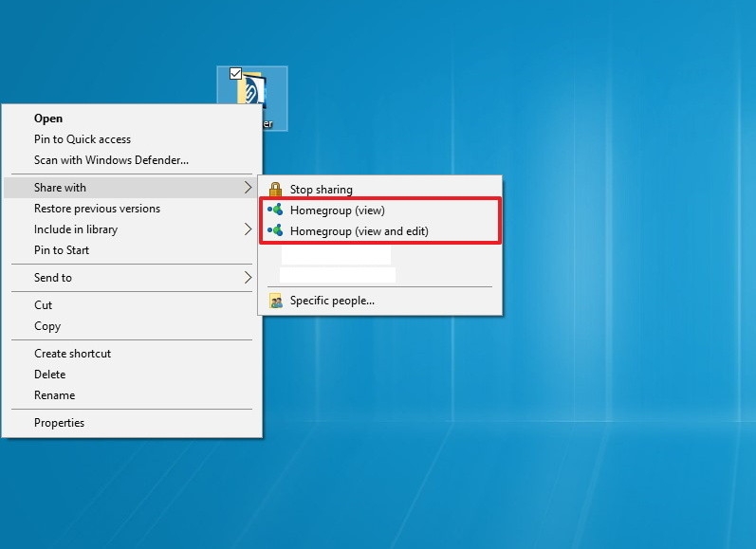Viewport: 756px width, 549px height.
Task: Open the Share with menu entry
Action: tap(131, 188)
